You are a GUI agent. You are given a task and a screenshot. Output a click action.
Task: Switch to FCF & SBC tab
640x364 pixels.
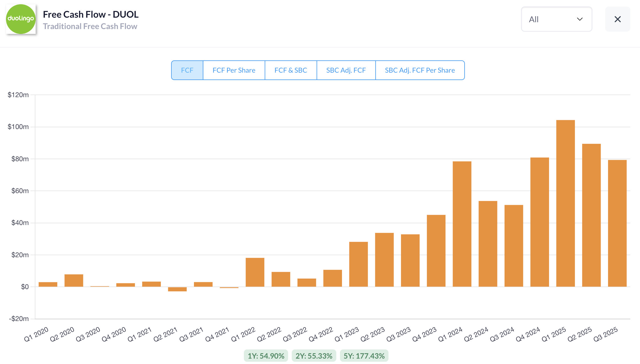pyautogui.click(x=291, y=70)
